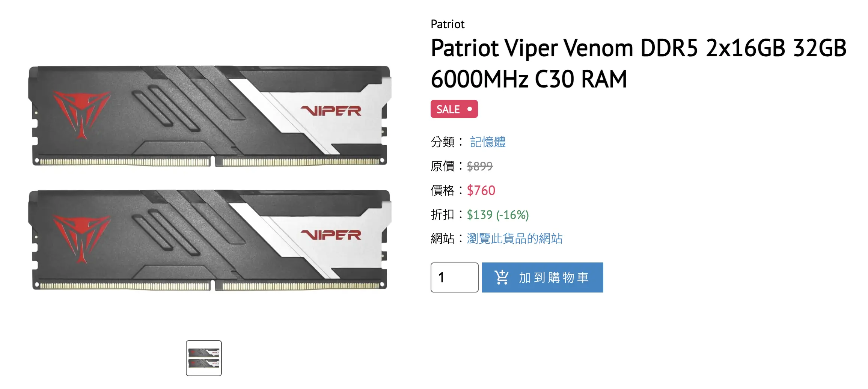
Task: Click the shopping cart icon in blue button
Action: 502,277
